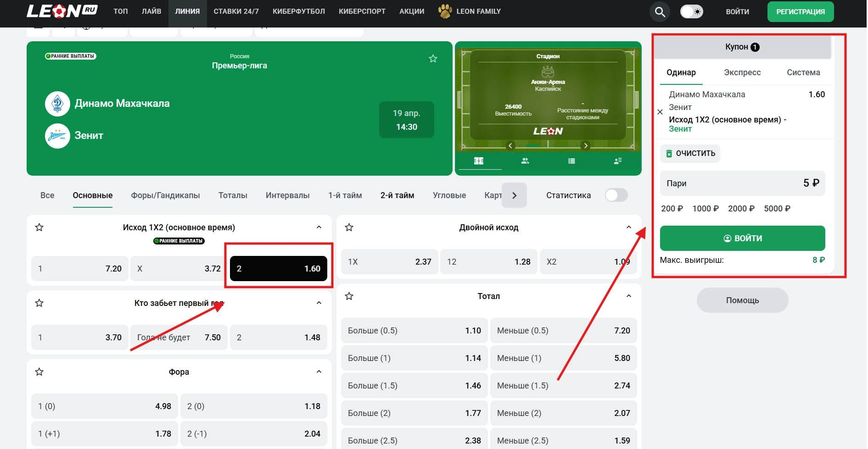Favorite the Двойной исход market star

pos(349,227)
